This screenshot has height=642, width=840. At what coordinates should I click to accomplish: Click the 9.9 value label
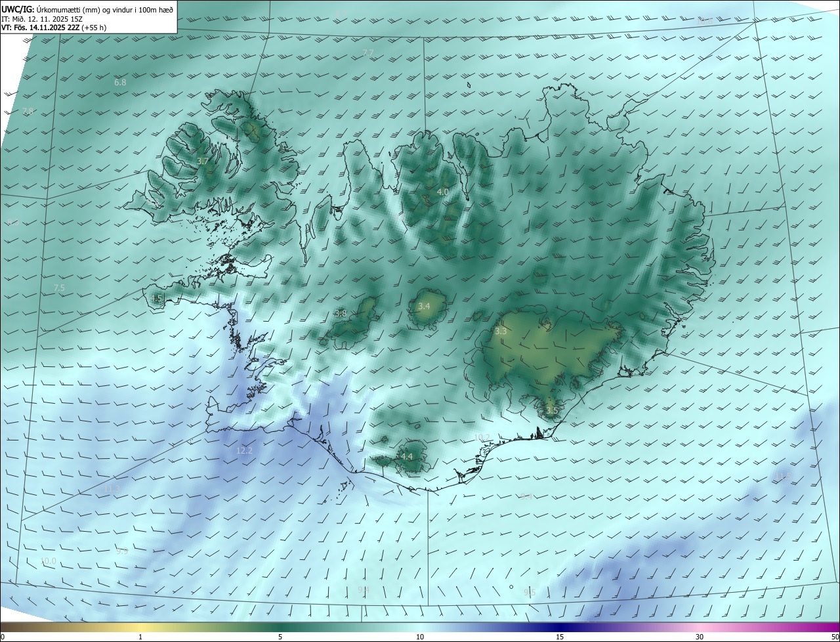[x=122, y=551]
